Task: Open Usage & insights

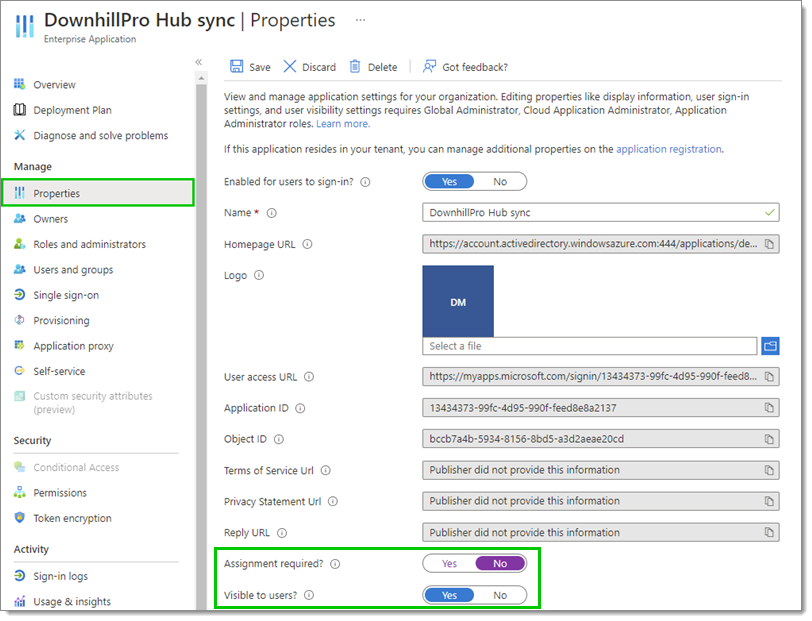Action: [x=72, y=601]
